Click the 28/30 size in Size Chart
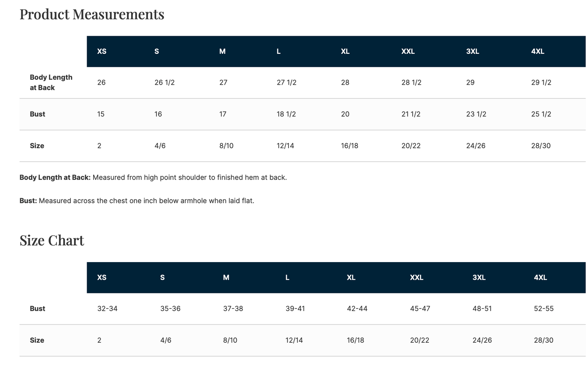588x370 pixels. pos(544,340)
